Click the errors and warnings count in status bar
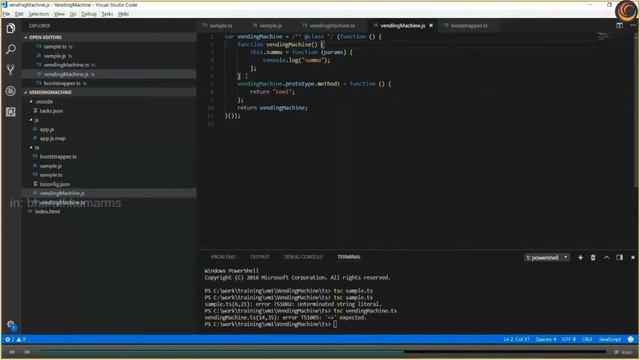 [16, 339]
